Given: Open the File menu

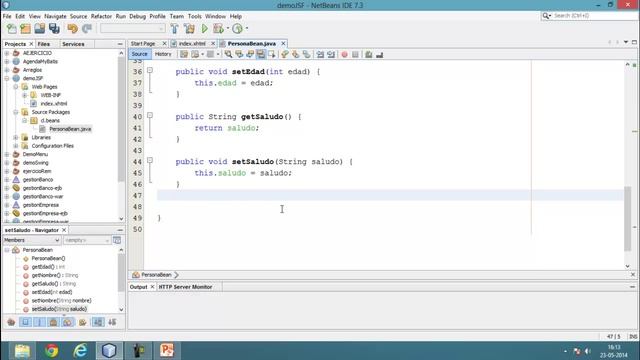Looking at the screenshot, I should point(7,16).
